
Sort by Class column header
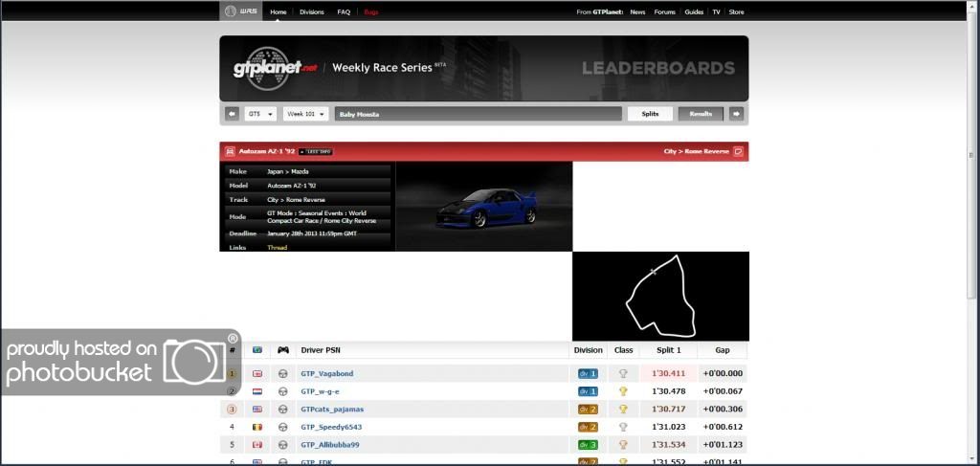pos(623,350)
